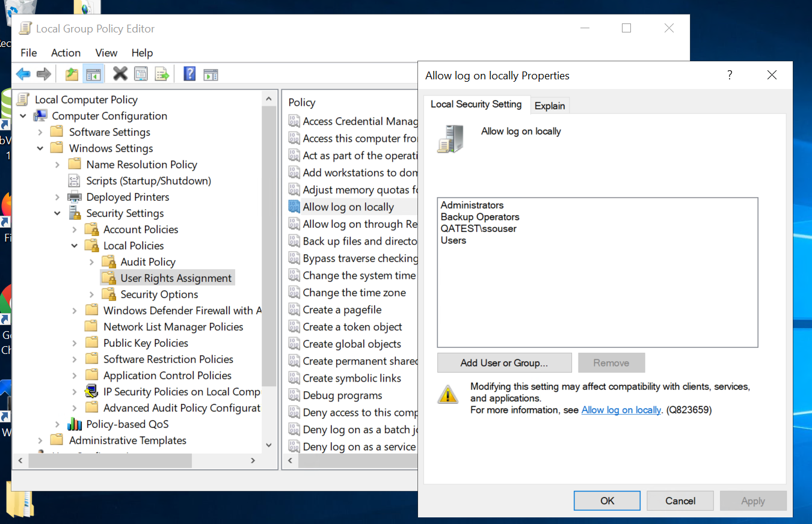
Task: Select QATEST\ssouser in the user list
Action: [479, 228]
